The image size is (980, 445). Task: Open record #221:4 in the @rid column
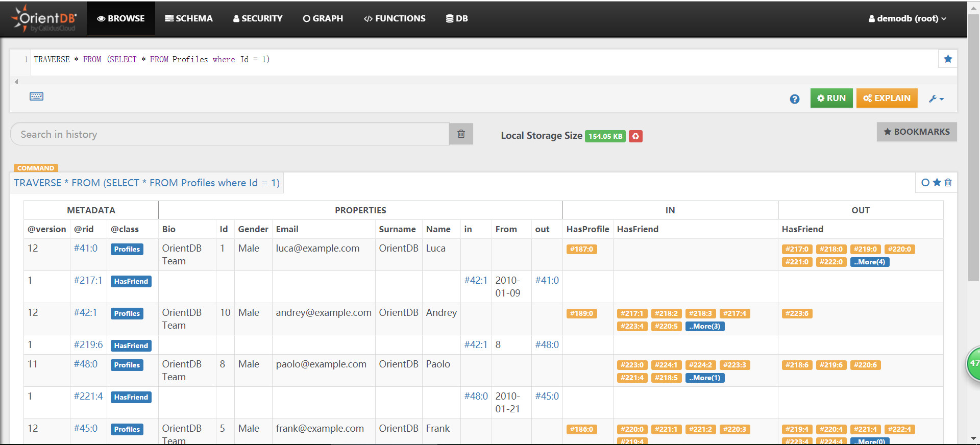pyautogui.click(x=88, y=396)
